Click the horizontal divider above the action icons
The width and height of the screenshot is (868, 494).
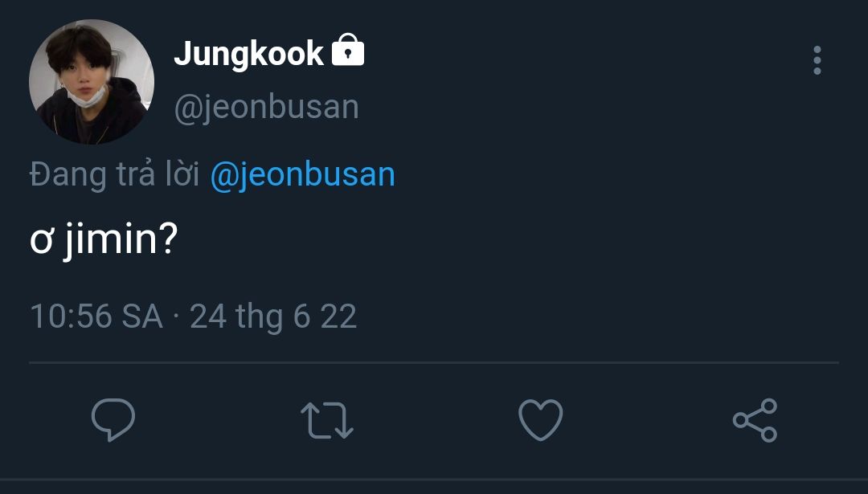434,362
